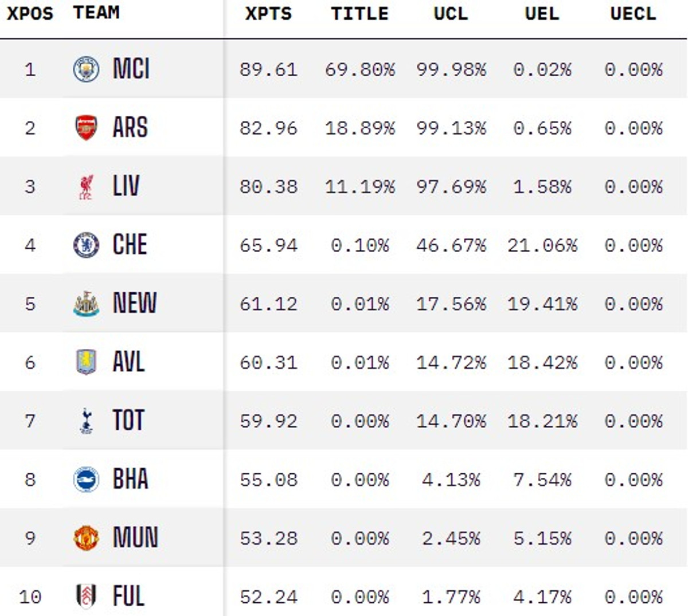Sort table by XPTS column header
Viewport: 688px width, 616px height.
coord(268,14)
